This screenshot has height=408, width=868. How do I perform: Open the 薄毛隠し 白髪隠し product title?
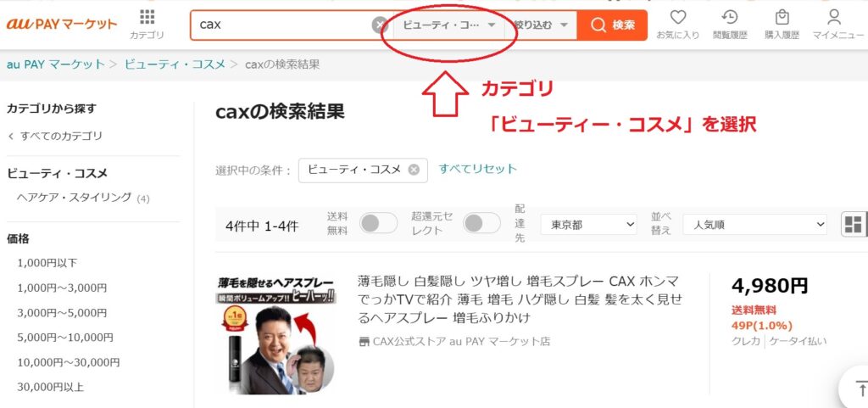pos(520,299)
